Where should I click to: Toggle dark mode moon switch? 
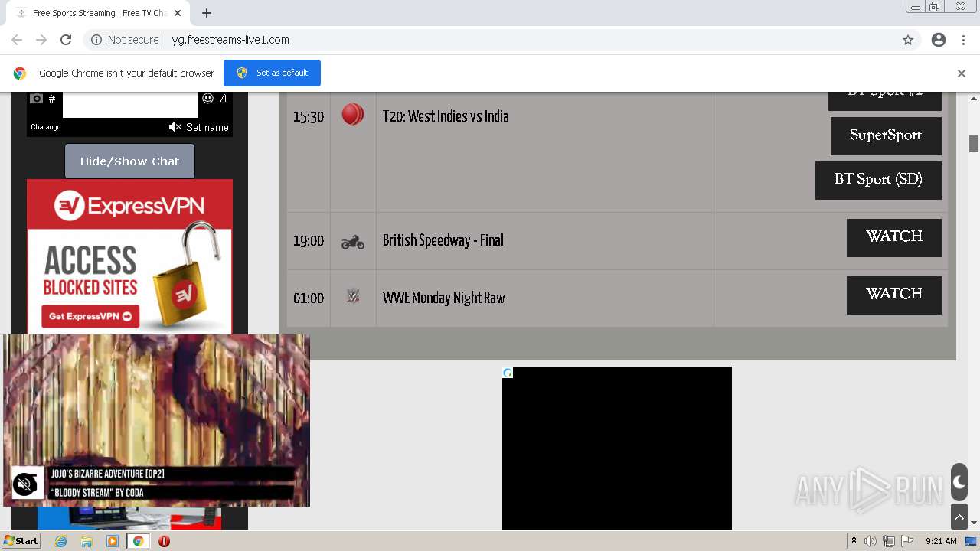pos(959,482)
